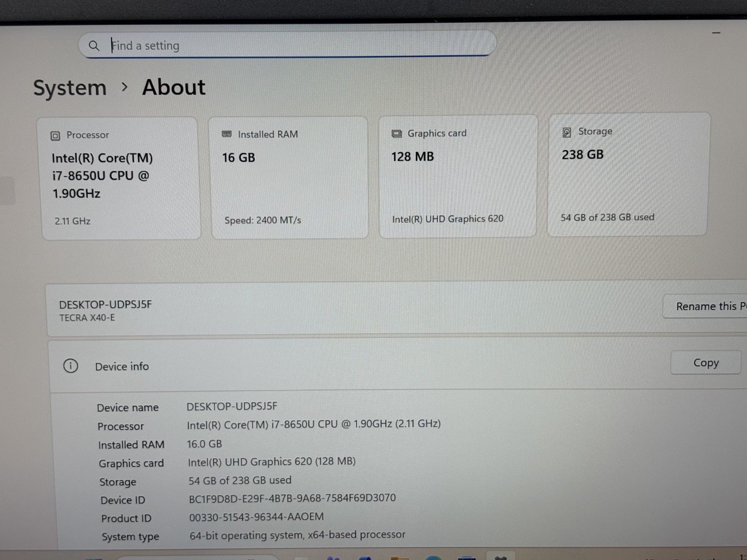Click the Processor chip icon
747x560 pixels.
55,136
